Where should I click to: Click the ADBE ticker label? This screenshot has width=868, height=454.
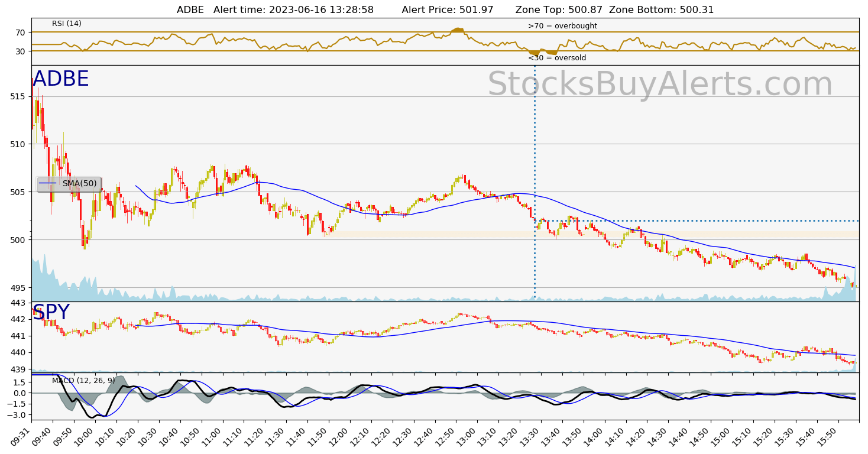(x=60, y=79)
